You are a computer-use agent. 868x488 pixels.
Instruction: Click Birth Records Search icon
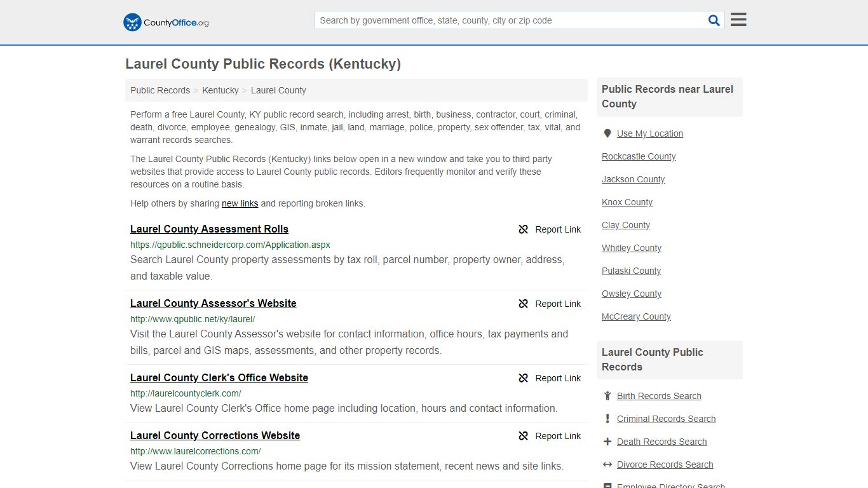point(607,396)
